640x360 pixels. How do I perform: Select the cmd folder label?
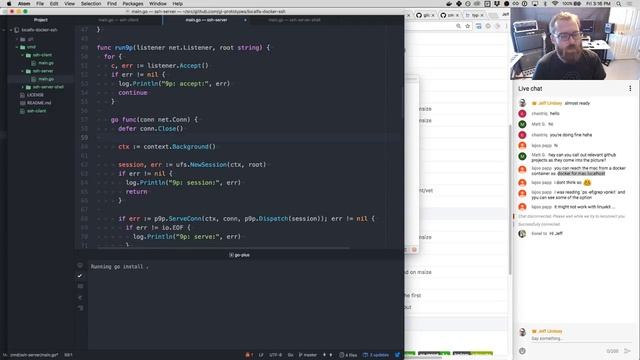(x=31, y=47)
